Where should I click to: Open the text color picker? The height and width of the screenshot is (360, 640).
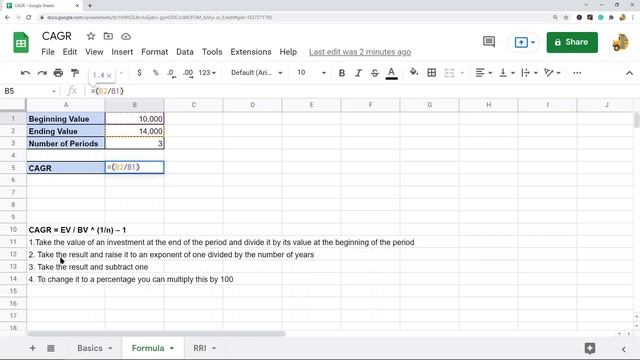(391, 73)
